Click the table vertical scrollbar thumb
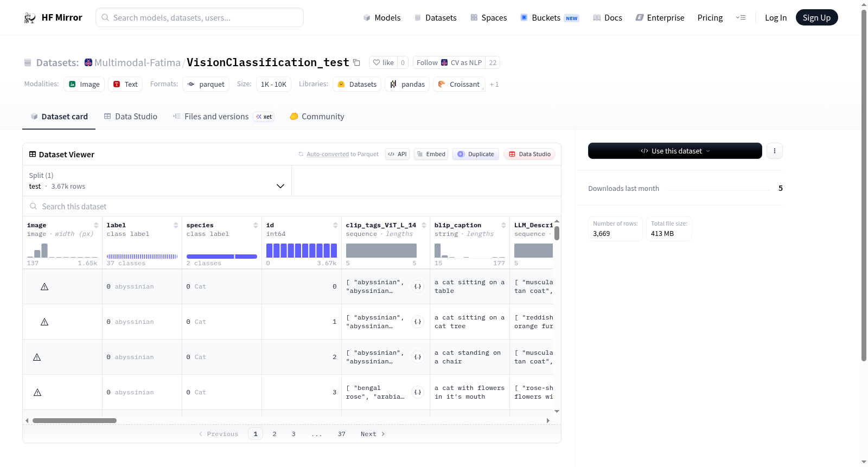 click(x=557, y=233)
